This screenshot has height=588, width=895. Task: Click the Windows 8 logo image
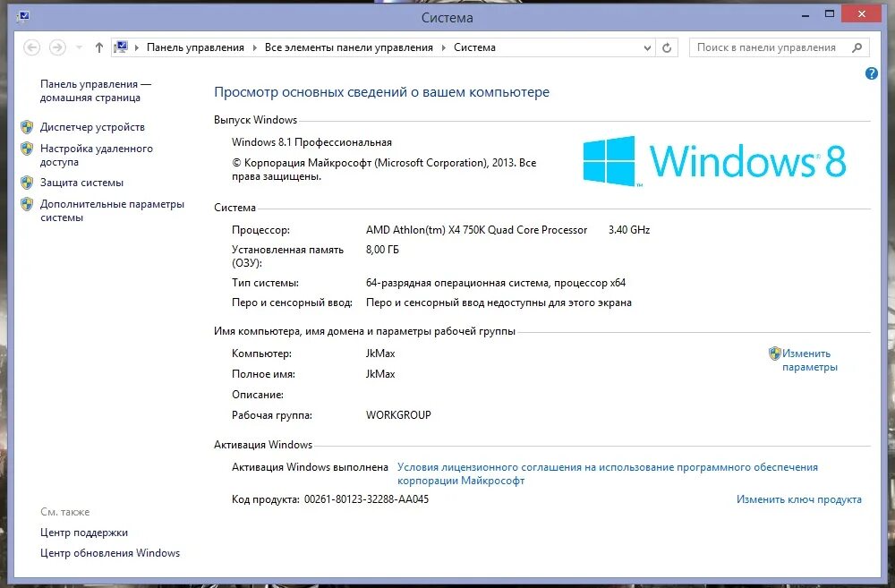tap(714, 161)
